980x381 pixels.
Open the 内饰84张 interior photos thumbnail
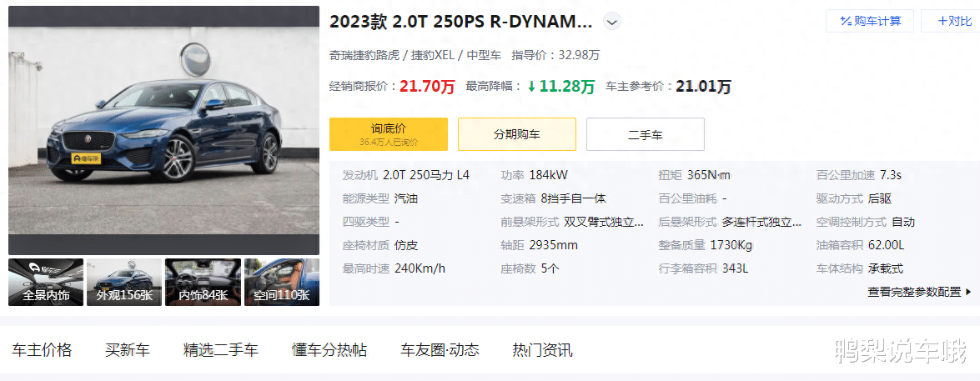[x=204, y=283]
